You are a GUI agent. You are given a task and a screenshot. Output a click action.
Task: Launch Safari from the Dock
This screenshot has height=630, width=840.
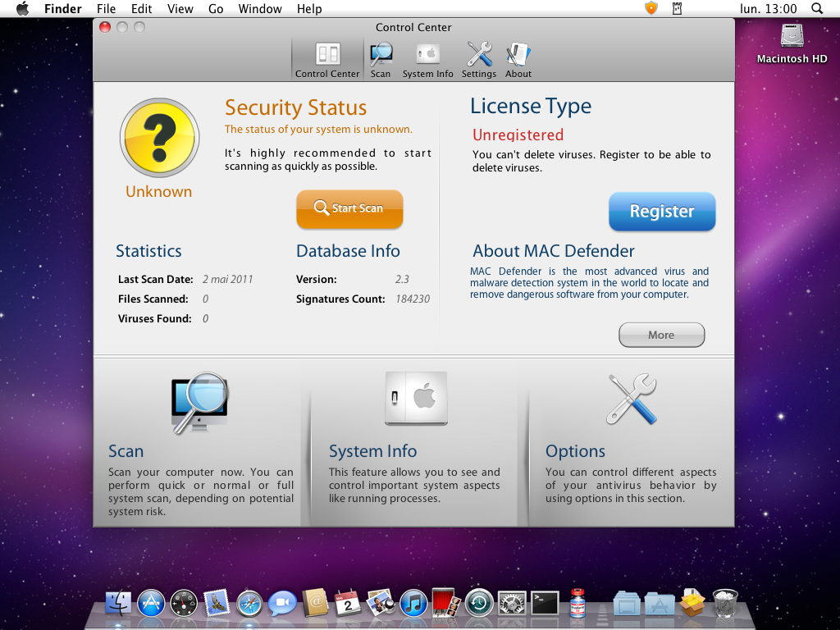pyautogui.click(x=249, y=604)
